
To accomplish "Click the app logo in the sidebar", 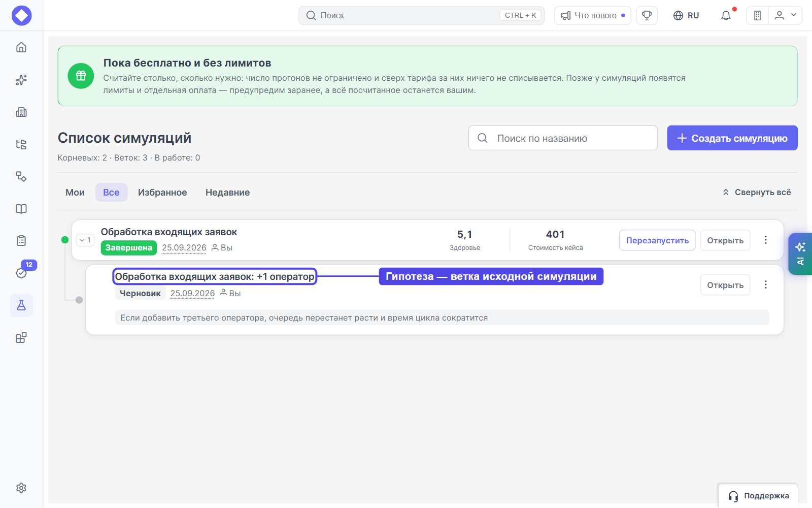I will pyautogui.click(x=21, y=15).
